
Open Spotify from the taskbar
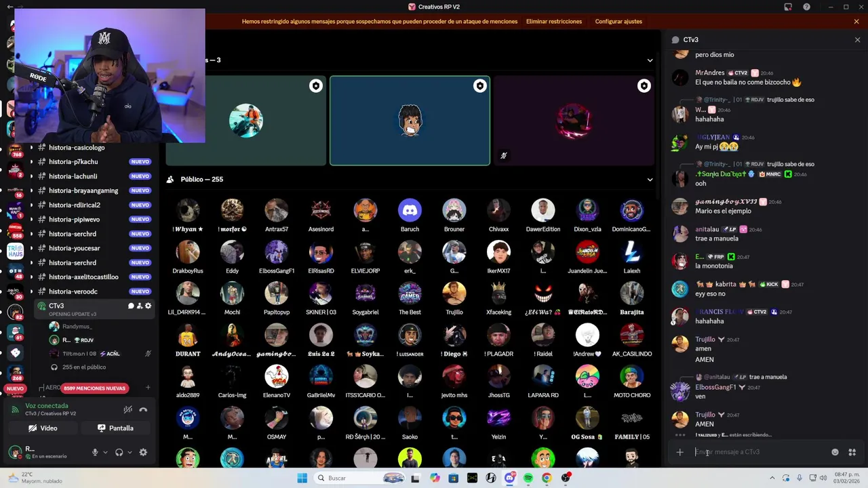528,478
